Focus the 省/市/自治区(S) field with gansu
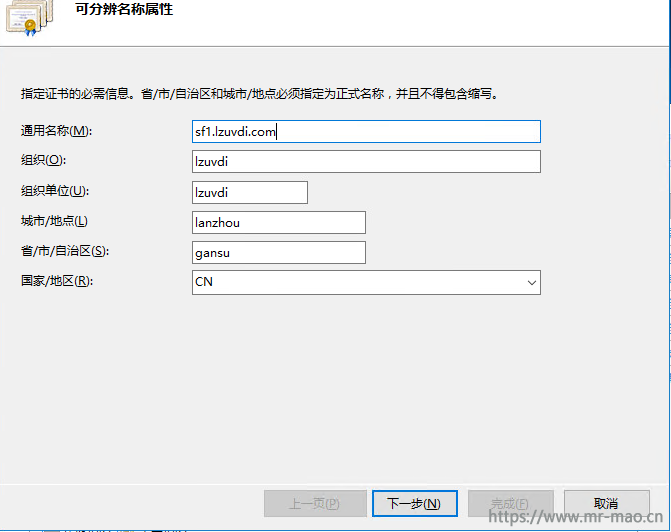This screenshot has height=532, width=671. [279, 252]
